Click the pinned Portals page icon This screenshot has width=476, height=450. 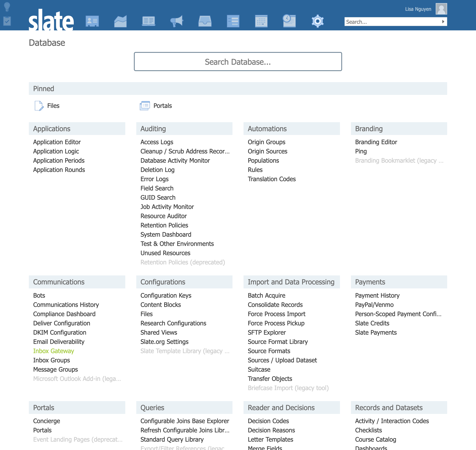(145, 105)
